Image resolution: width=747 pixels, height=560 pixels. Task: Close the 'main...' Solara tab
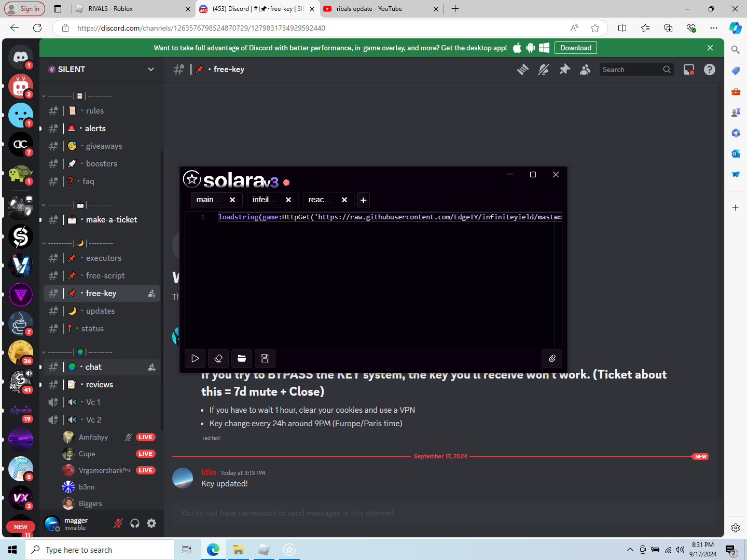(x=232, y=200)
